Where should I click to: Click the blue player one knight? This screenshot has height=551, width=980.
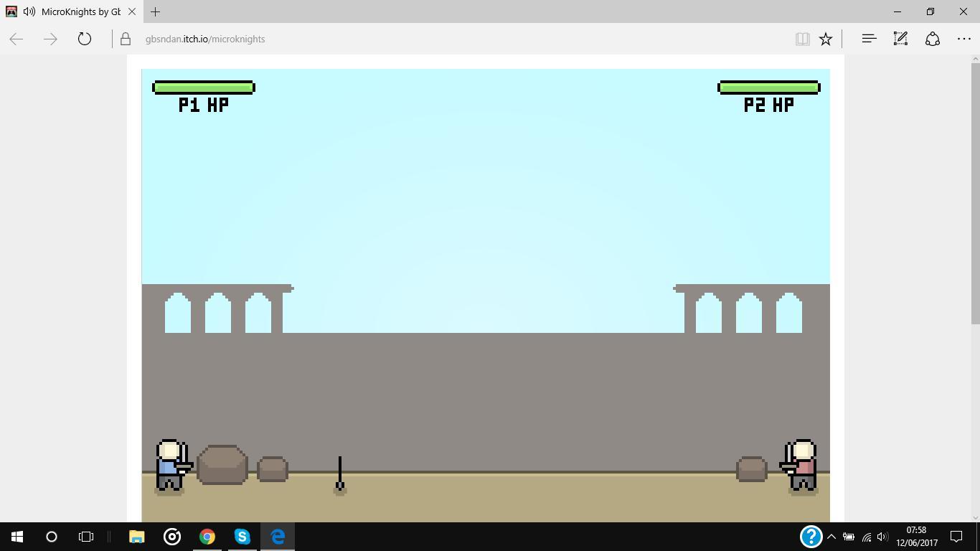click(x=171, y=466)
